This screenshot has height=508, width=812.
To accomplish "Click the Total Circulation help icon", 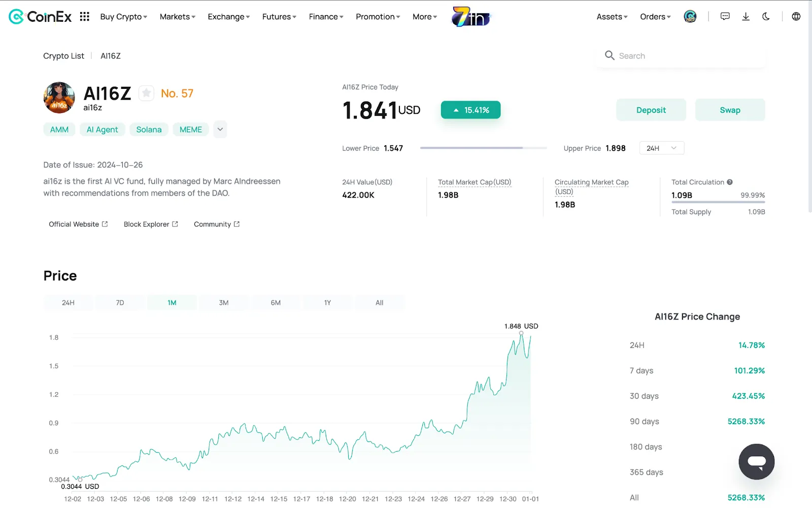I will click(730, 182).
